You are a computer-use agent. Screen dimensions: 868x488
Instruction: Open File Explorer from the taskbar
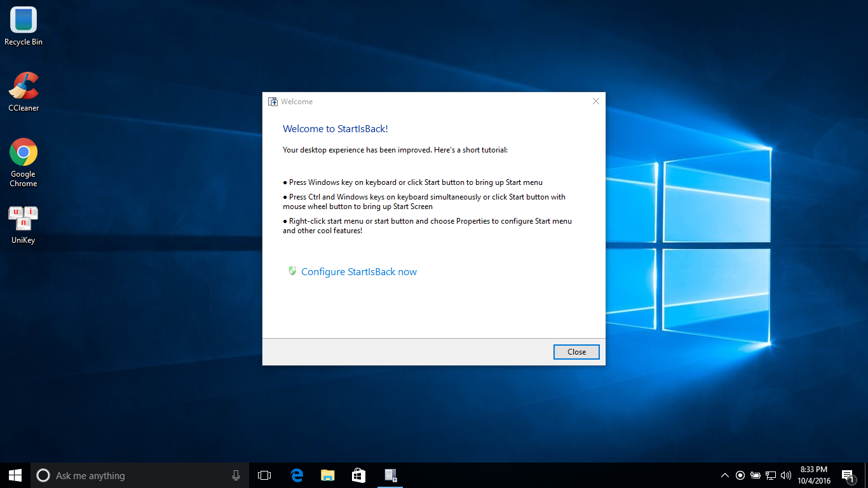pyautogui.click(x=327, y=475)
